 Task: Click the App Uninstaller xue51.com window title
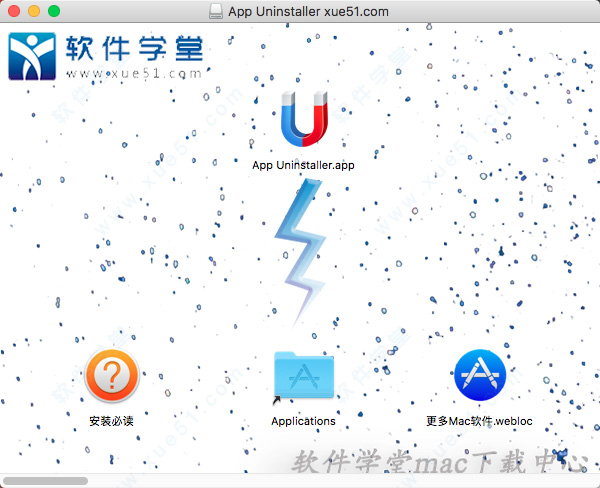pos(308,11)
